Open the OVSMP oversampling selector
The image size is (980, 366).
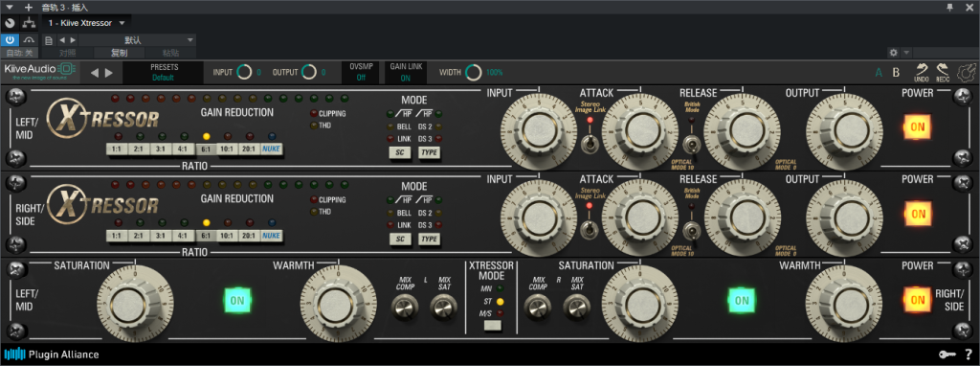(x=361, y=72)
